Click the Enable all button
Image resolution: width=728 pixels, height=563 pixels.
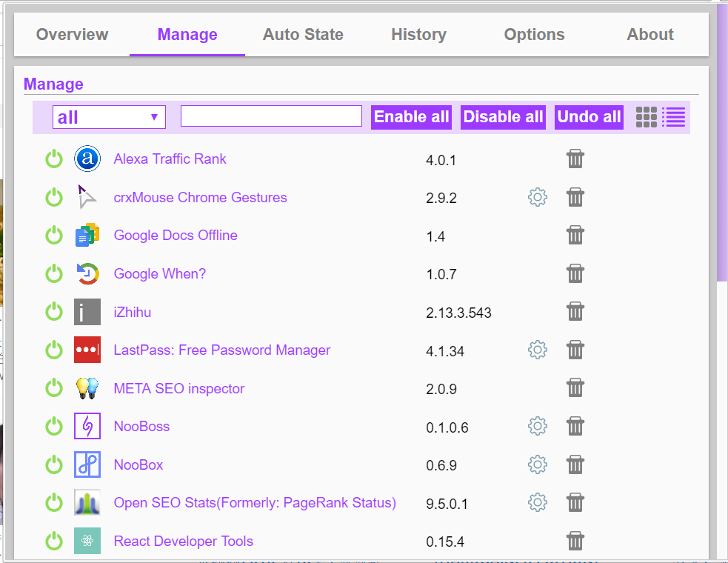(411, 117)
